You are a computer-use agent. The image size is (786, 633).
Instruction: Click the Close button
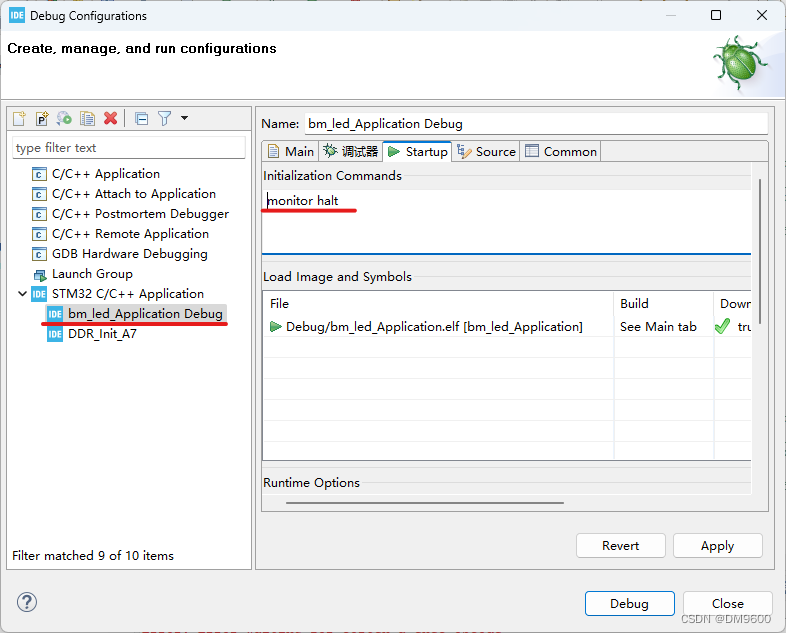pos(727,603)
